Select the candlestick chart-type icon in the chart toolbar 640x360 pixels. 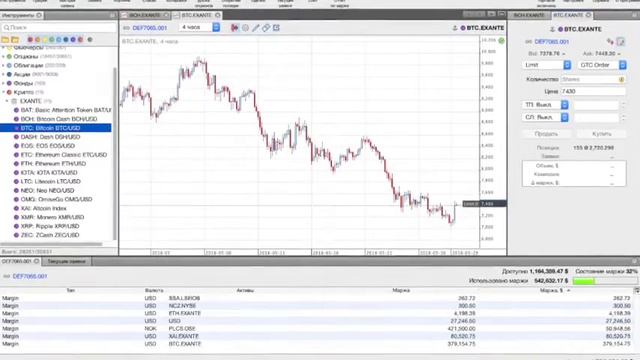235,28
